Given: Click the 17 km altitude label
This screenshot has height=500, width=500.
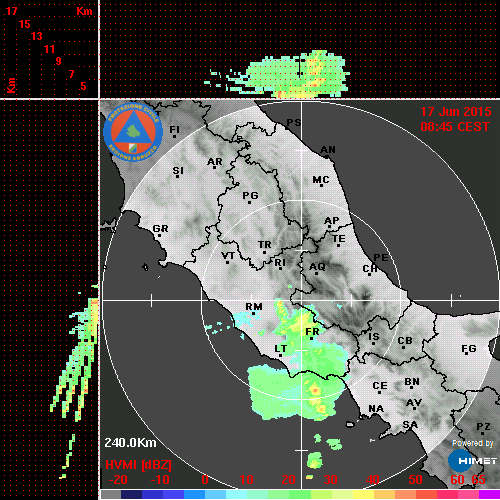Looking at the screenshot, I should (11, 11).
